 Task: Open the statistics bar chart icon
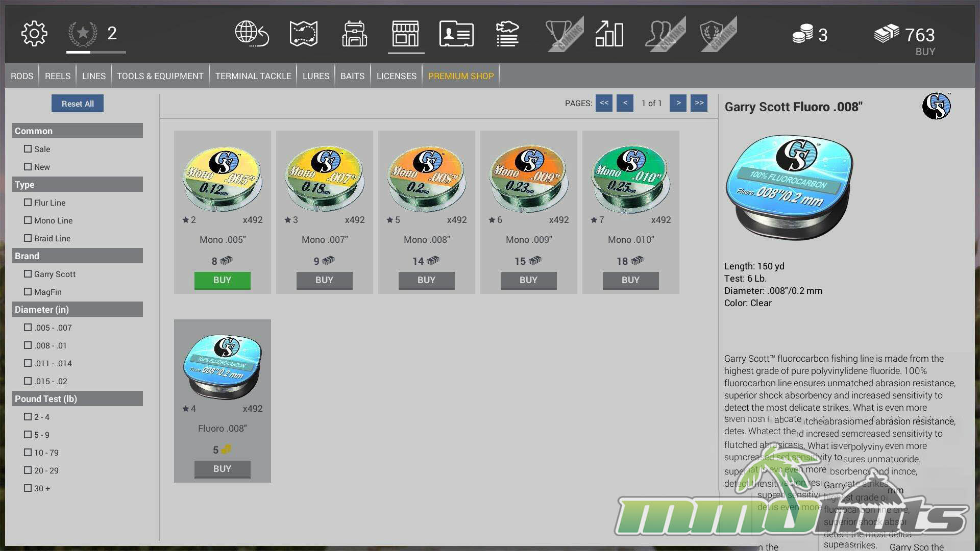(x=609, y=34)
